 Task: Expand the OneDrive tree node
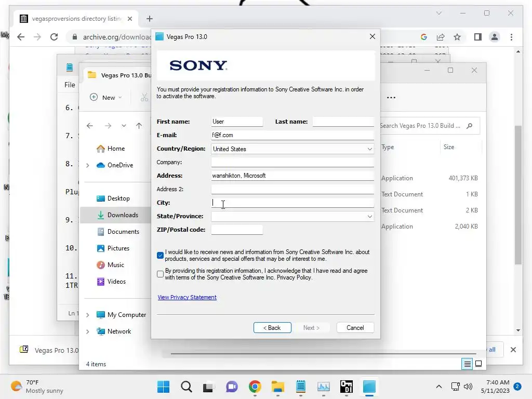tap(88, 165)
